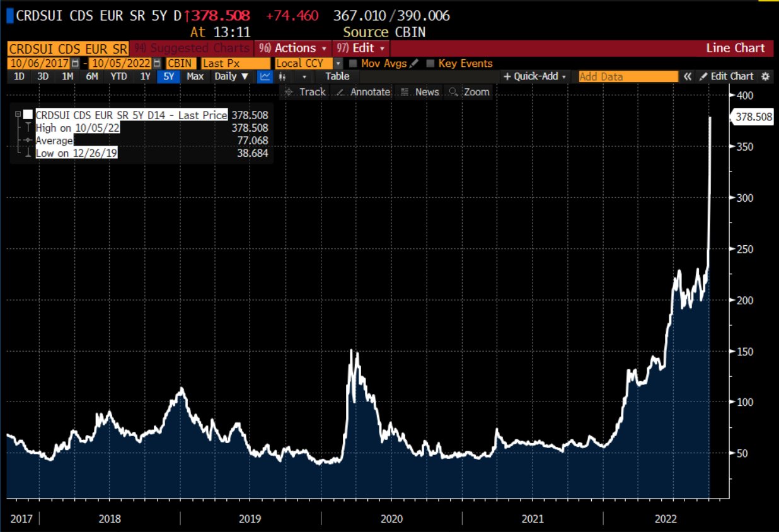Screen dimensions: 779x532
Task: Expand the Local CCY currency dropdown
Action: (x=338, y=64)
